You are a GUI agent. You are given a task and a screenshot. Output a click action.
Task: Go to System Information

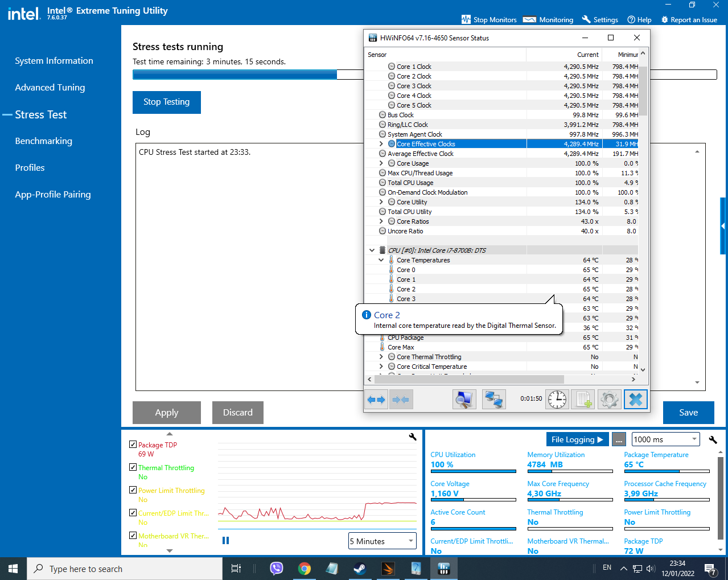point(54,61)
